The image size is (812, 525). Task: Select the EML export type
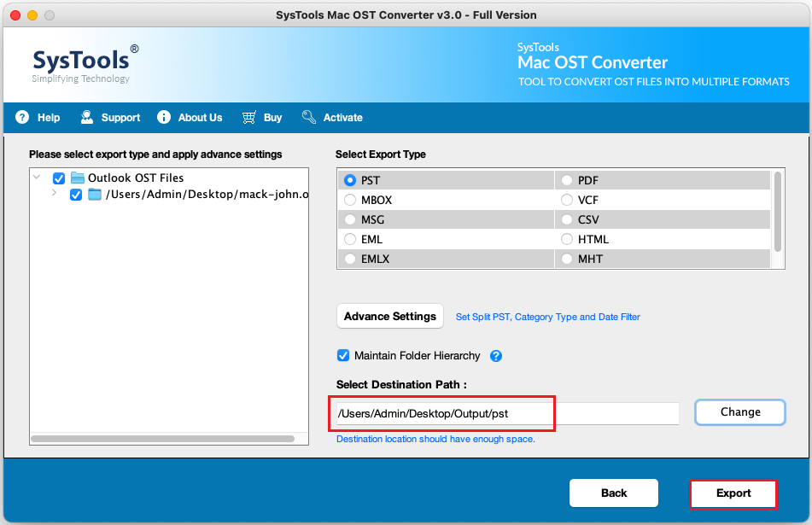tap(350, 239)
